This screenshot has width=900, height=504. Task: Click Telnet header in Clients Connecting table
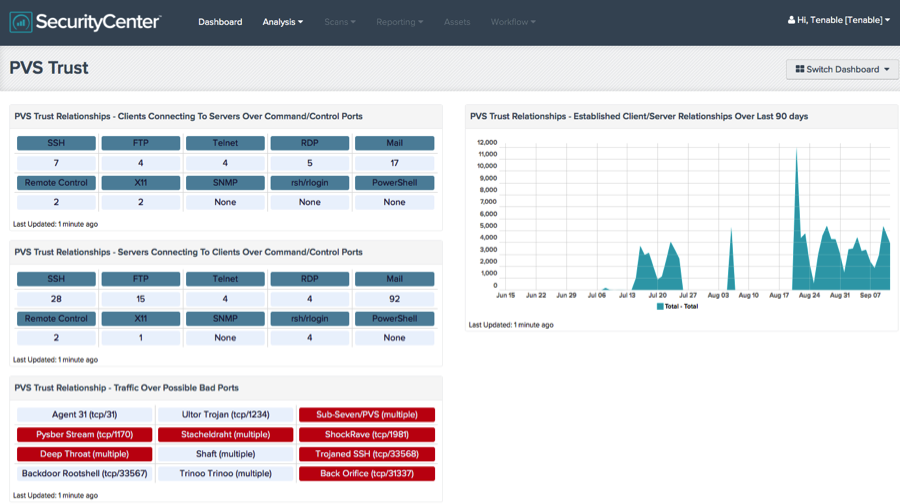(x=225, y=143)
